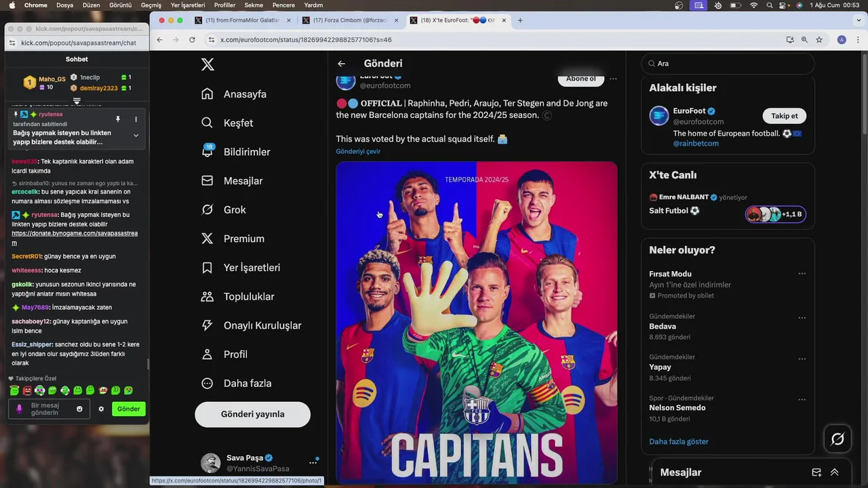Open Mesajlar from the sidebar
This screenshot has width=868, height=488.
pos(232,181)
